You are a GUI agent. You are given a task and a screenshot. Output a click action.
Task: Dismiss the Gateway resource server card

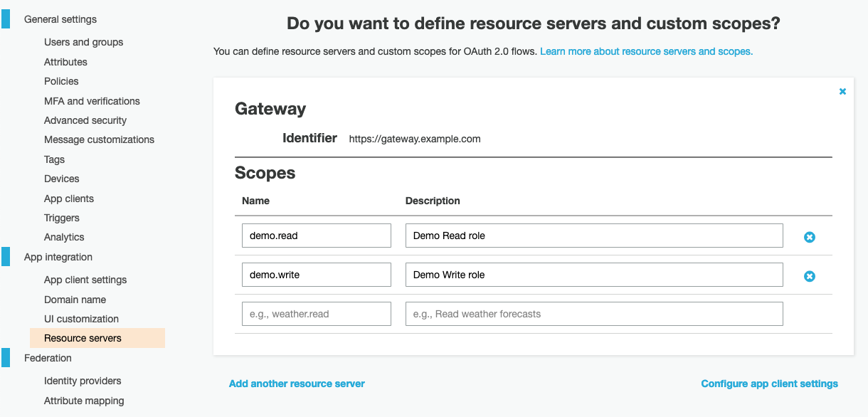[x=842, y=91]
